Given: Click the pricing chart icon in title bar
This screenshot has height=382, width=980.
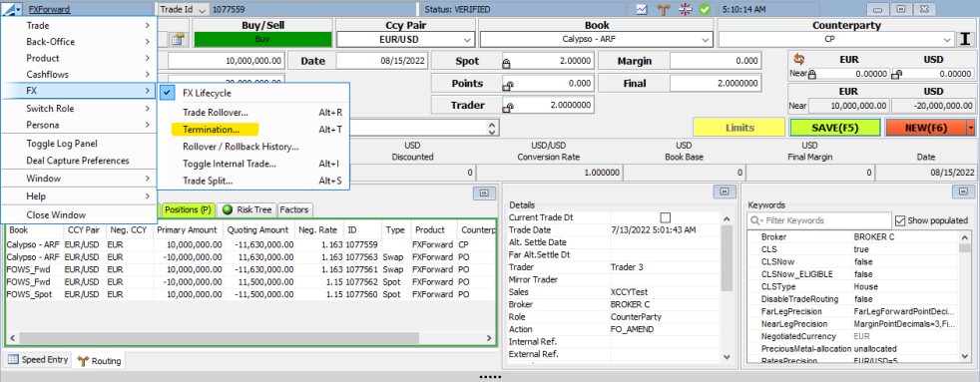Looking at the screenshot, I should 642,9.
